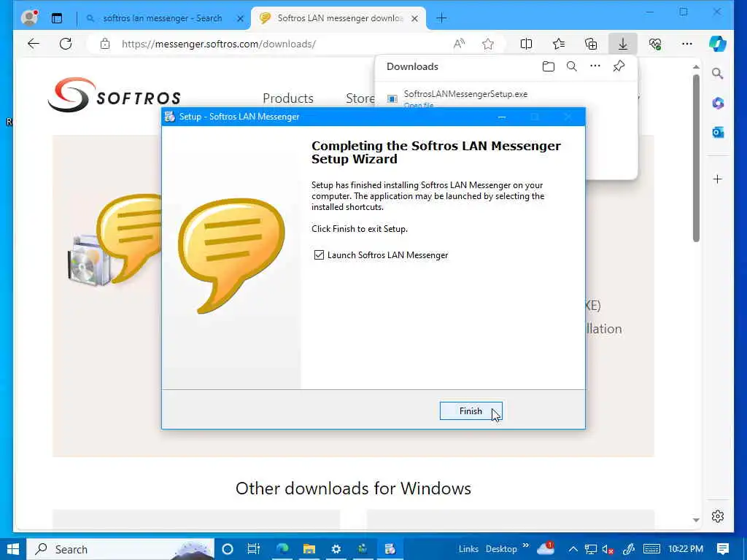Open Task View on taskbar
The width and height of the screenshot is (747, 560).
pyautogui.click(x=253, y=549)
